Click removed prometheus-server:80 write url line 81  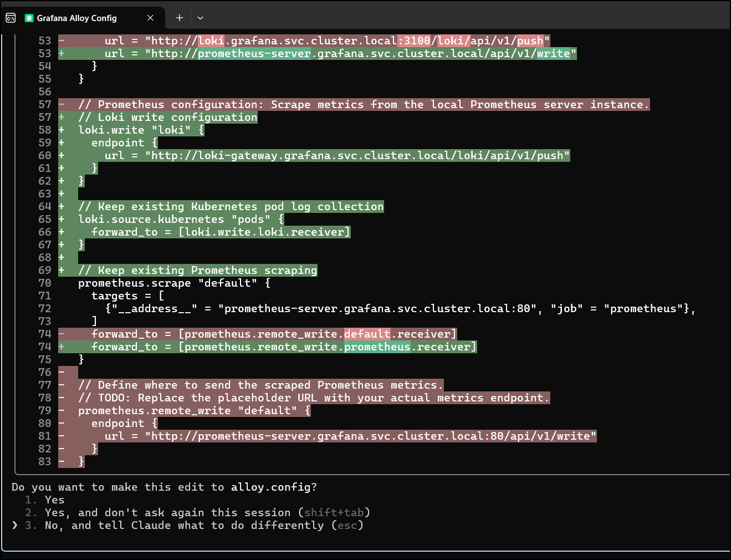[328, 436]
